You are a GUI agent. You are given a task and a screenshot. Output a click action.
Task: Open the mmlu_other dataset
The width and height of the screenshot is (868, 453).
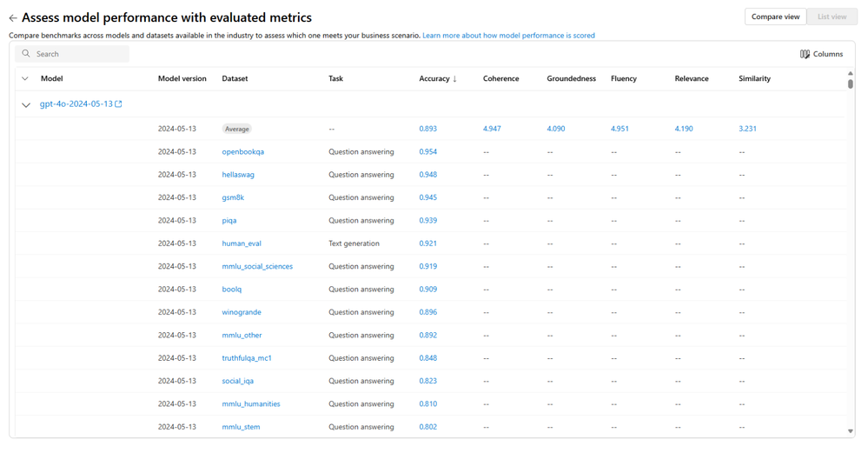point(242,336)
